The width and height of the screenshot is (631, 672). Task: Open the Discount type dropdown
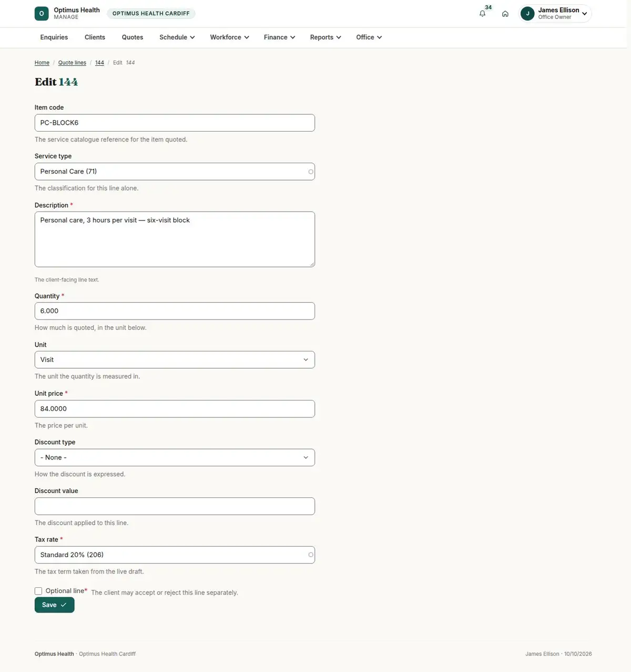point(175,457)
